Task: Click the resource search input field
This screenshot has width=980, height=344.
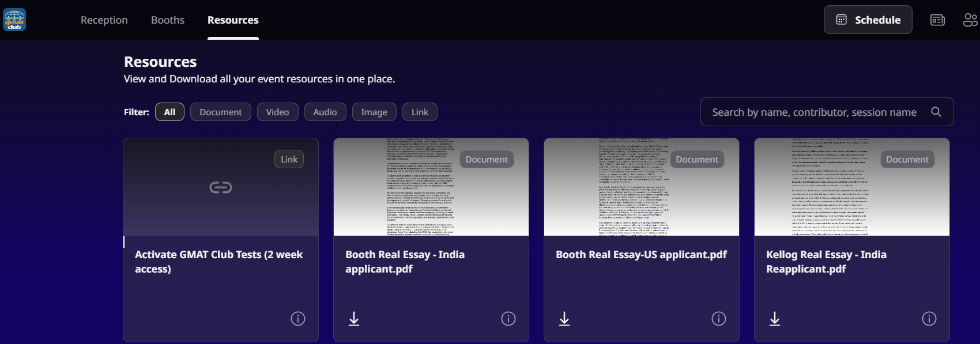Action: (x=813, y=112)
